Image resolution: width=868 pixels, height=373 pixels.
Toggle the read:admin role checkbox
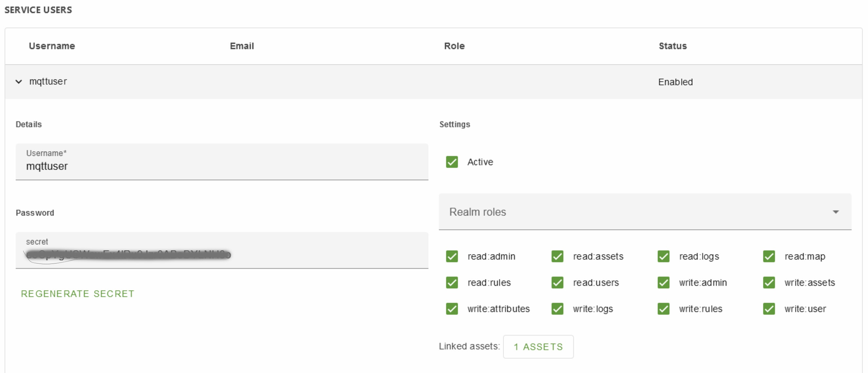click(451, 256)
